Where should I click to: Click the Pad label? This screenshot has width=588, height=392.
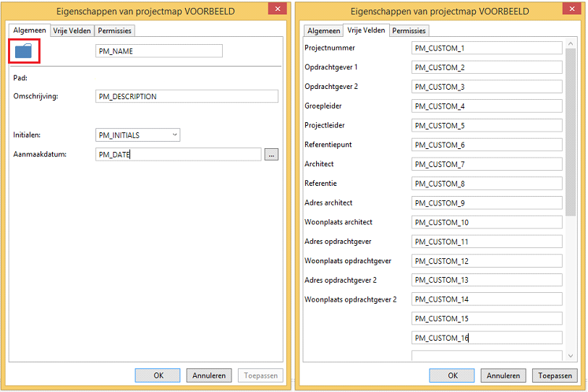[20, 78]
